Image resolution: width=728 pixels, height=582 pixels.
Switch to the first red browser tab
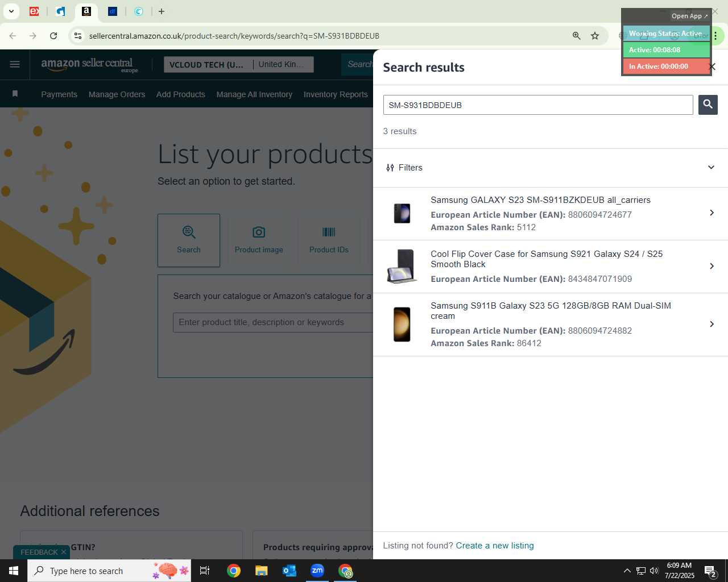[x=34, y=11]
